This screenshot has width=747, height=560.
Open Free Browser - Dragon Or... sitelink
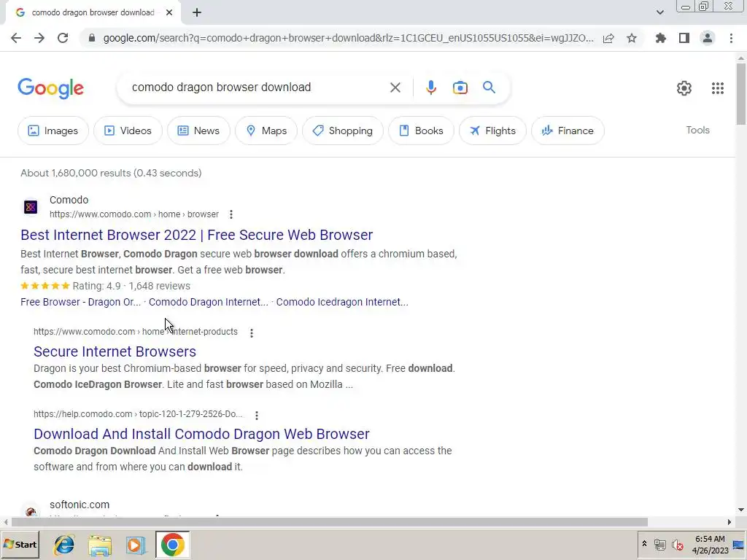point(80,302)
